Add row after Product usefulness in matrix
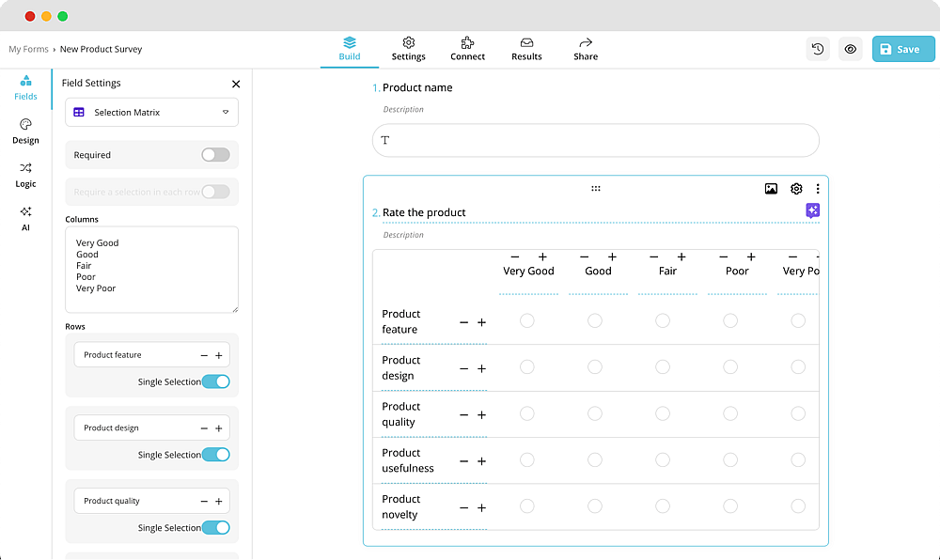 point(481,461)
